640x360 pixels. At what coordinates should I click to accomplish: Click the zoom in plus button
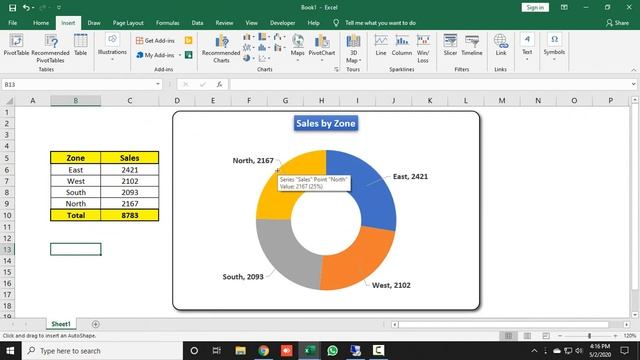pos(616,336)
